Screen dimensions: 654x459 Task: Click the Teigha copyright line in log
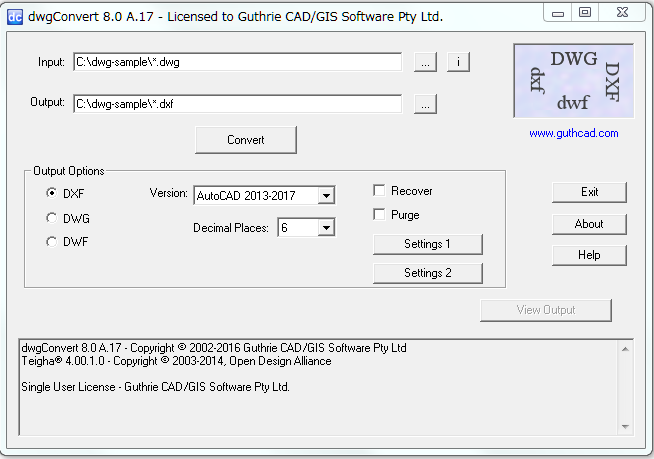(x=176, y=361)
